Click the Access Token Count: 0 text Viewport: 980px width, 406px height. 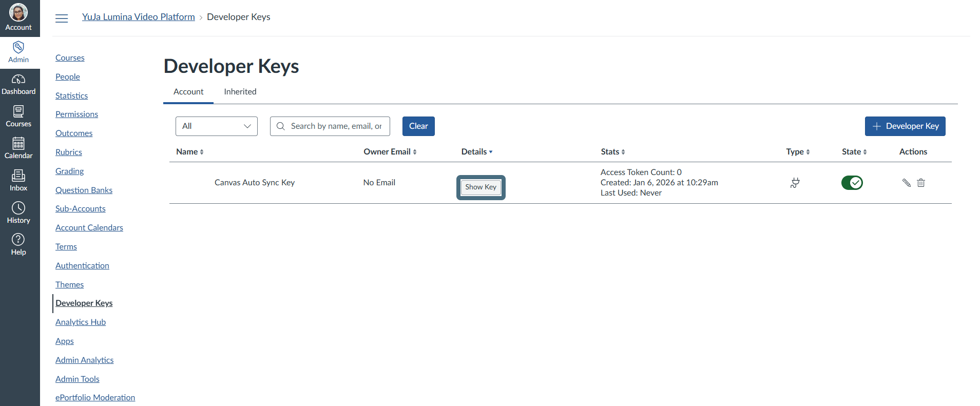coord(641,172)
